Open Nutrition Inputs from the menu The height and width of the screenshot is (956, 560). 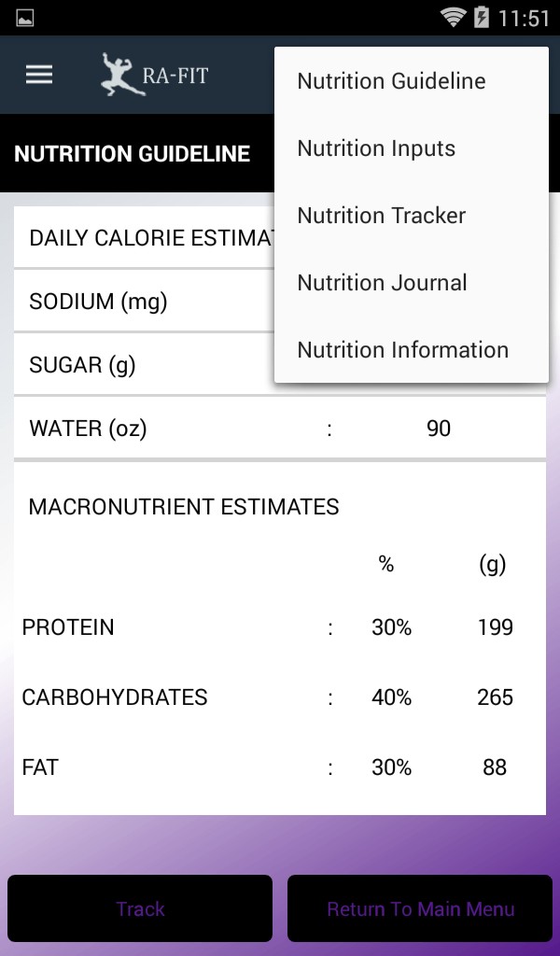[x=376, y=148]
